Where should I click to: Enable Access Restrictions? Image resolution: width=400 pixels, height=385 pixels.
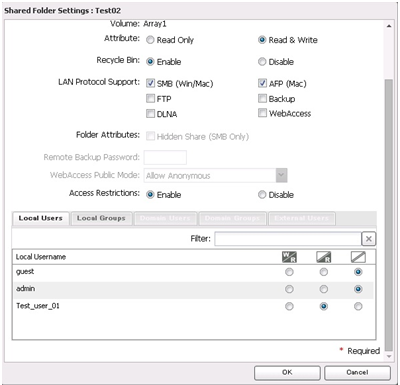coord(150,195)
